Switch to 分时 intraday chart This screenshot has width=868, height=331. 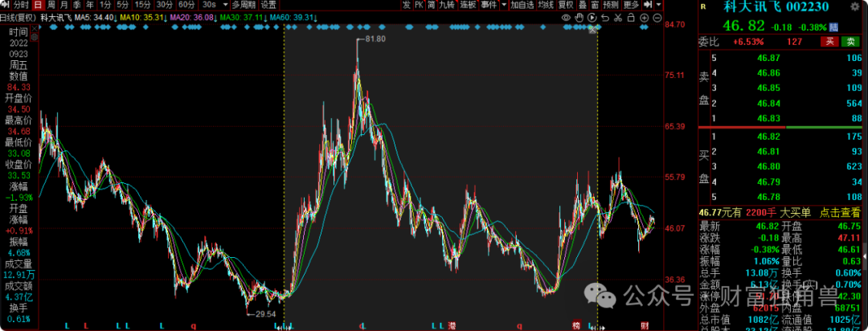pyautogui.click(x=21, y=5)
